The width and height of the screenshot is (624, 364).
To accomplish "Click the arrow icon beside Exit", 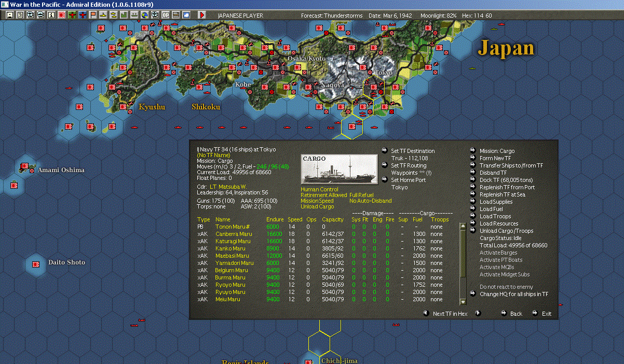I will click(535, 313).
